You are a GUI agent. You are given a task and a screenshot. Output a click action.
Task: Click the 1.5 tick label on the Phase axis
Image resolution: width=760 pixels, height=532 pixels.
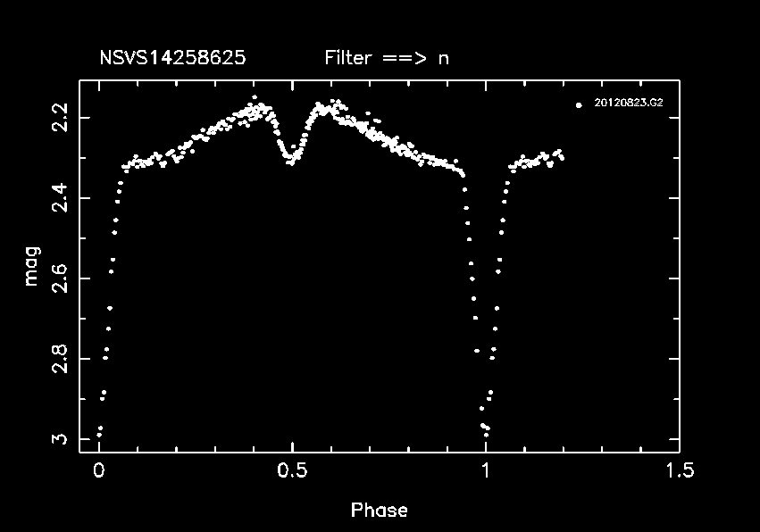point(679,470)
